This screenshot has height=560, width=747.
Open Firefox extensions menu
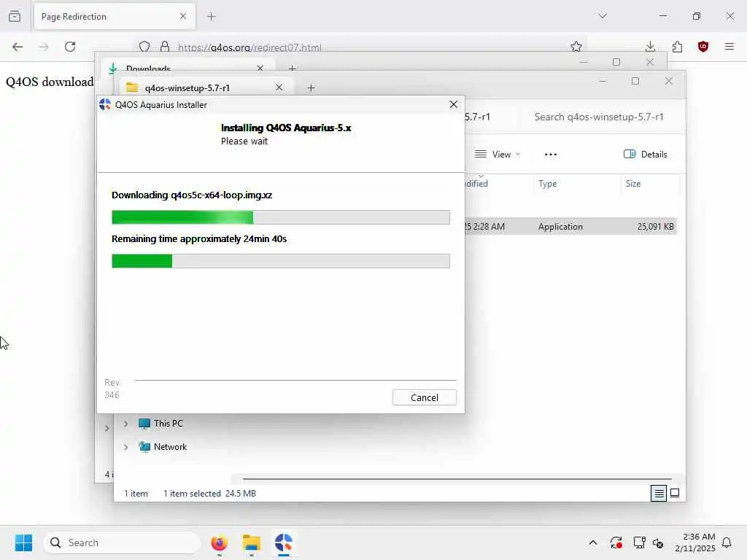(677, 47)
